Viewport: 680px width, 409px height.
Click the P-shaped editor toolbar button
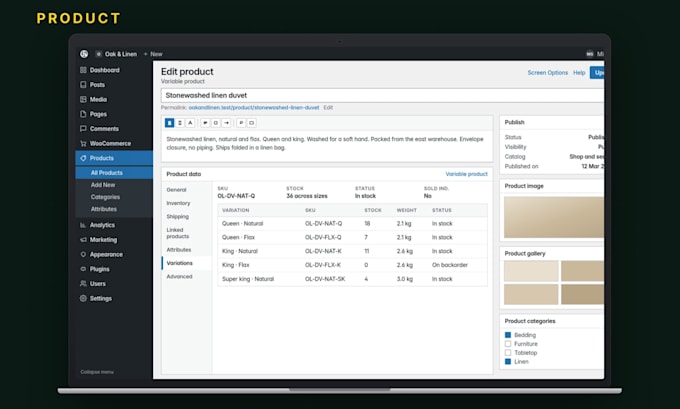pos(241,123)
